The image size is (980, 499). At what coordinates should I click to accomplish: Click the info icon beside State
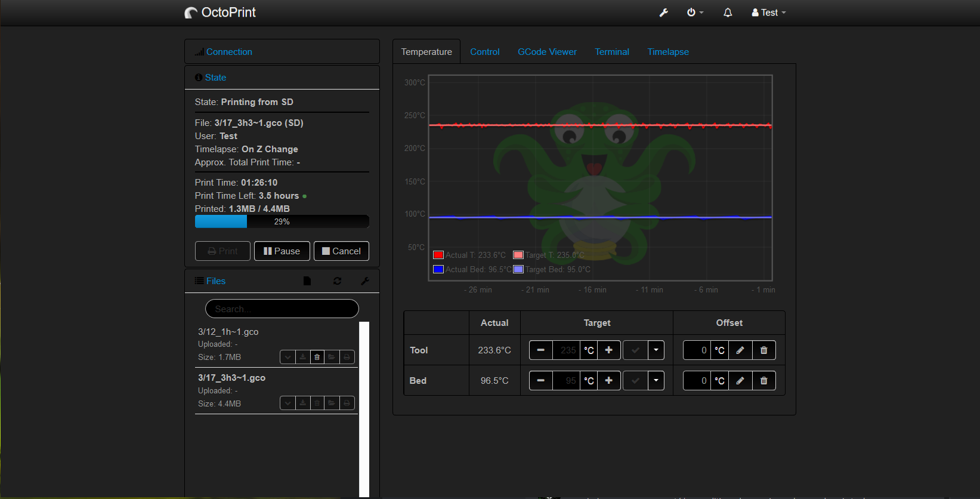coord(199,78)
